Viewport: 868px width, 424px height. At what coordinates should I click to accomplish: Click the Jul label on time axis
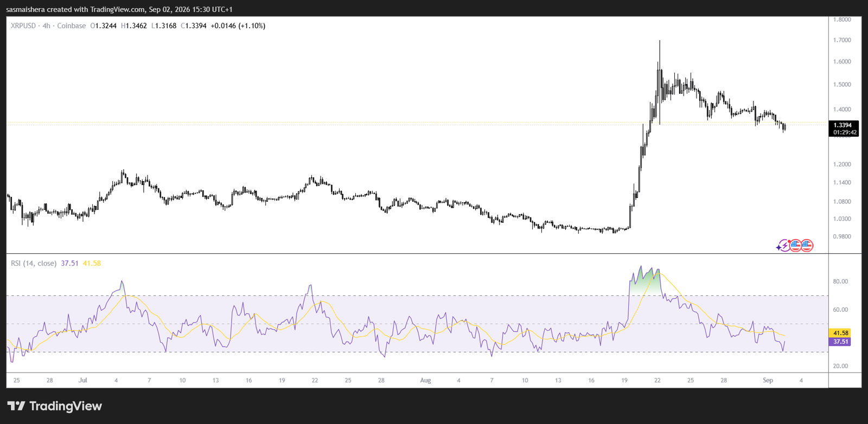(82, 380)
